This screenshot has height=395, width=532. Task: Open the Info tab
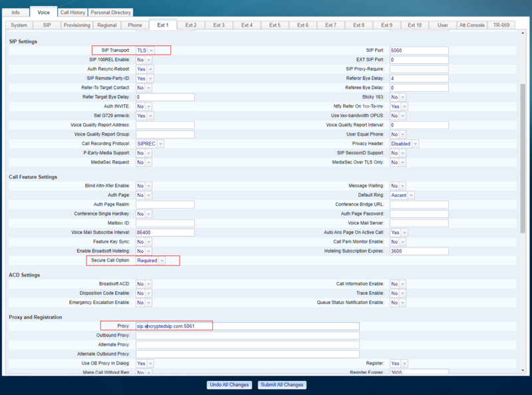point(15,13)
